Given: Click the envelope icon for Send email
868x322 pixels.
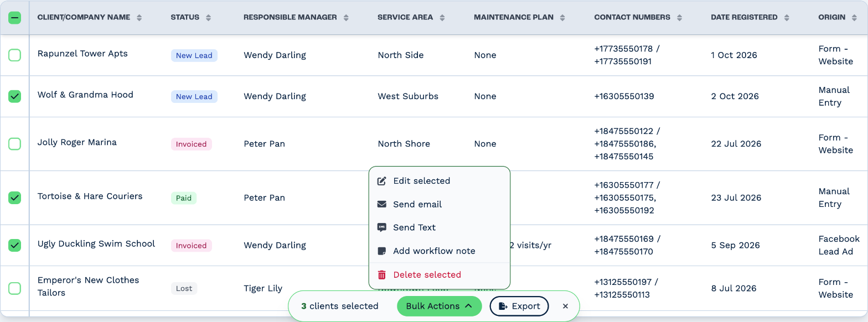Looking at the screenshot, I should (381, 204).
